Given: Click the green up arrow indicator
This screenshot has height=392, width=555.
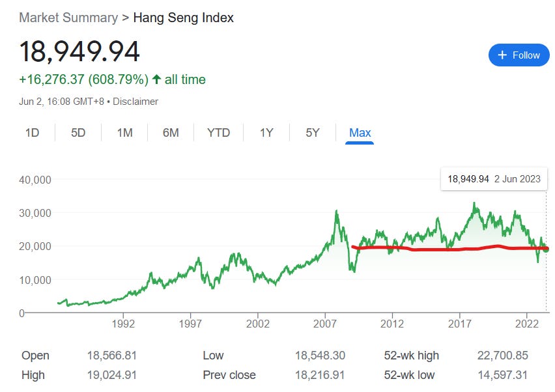Looking at the screenshot, I should click(156, 79).
